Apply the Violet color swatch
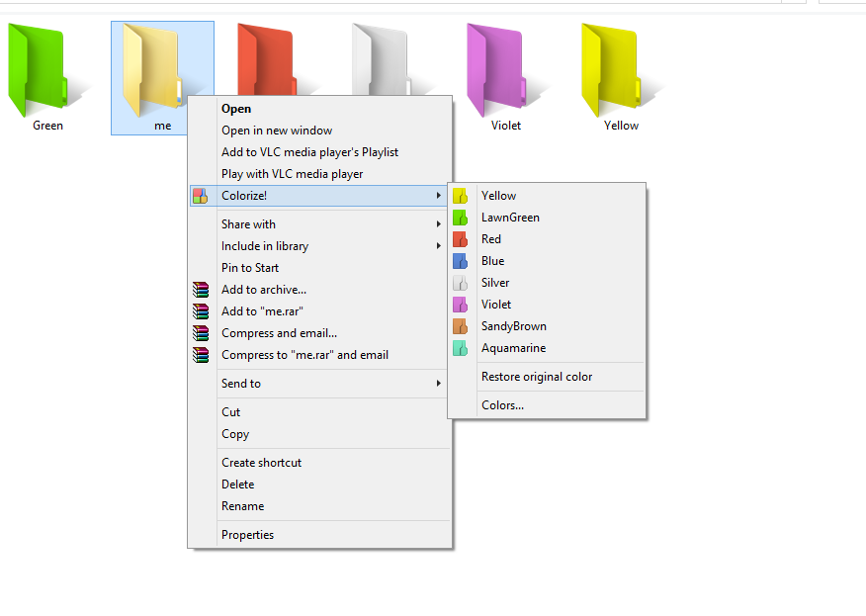 [x=496, y=304]
